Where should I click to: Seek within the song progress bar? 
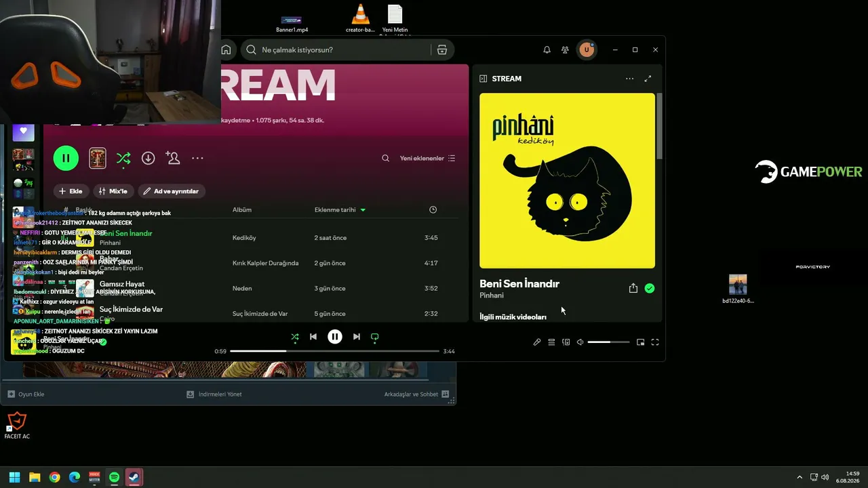(x=335, y=351)
